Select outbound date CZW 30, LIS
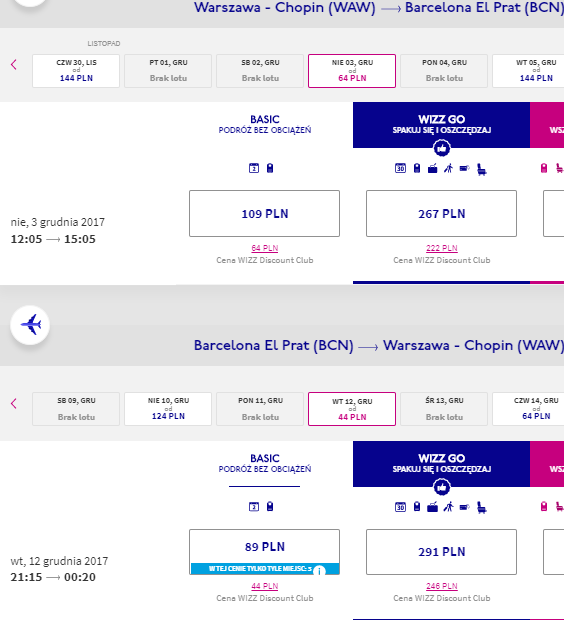This screenshot has width=564, height=620. click(76, 71)
